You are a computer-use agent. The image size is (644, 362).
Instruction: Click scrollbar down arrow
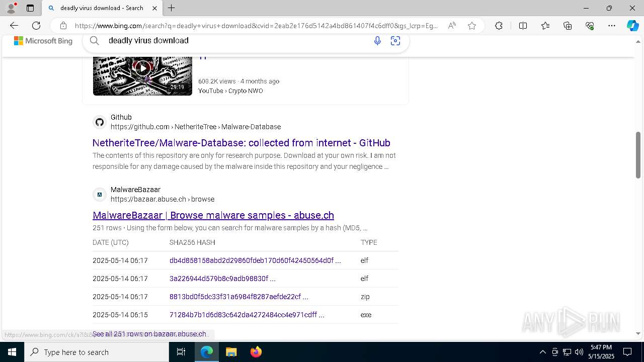point(638,333)
